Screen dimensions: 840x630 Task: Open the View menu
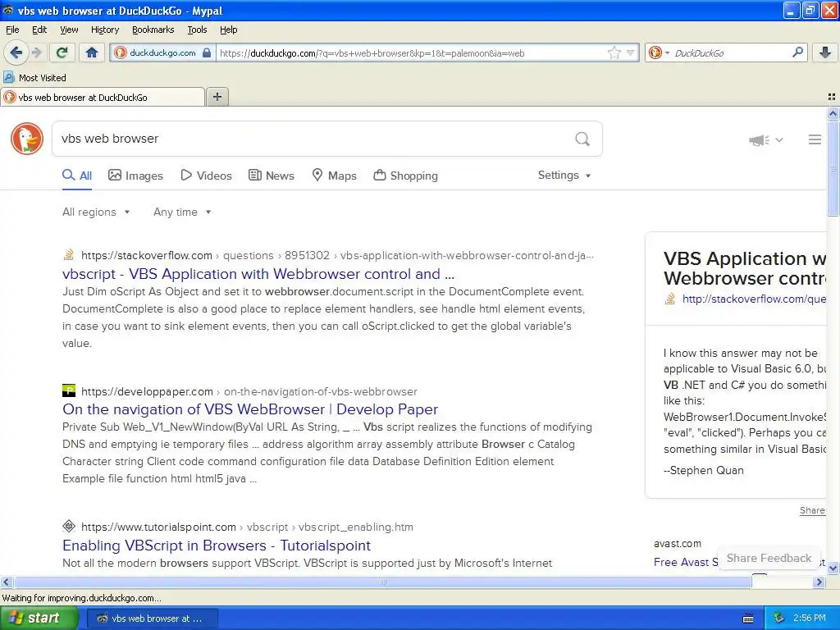tap(69, 30)
